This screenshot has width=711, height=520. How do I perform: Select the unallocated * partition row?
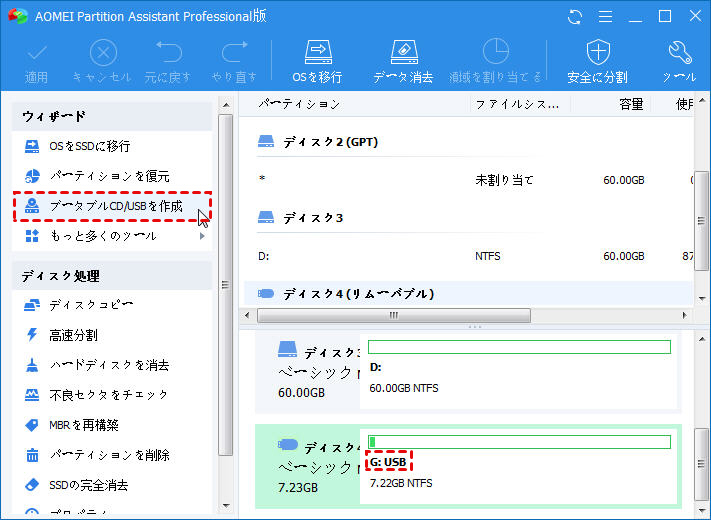click(467, 180)
